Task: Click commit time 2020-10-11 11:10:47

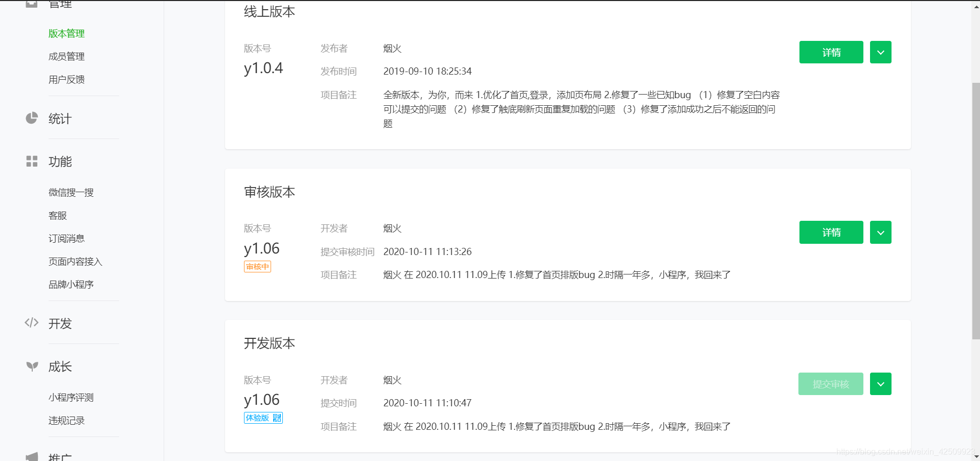Action: point(428,403)
